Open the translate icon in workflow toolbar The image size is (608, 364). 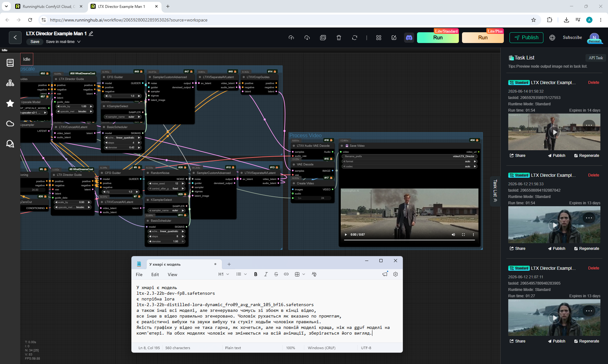[x=323, y=38]
